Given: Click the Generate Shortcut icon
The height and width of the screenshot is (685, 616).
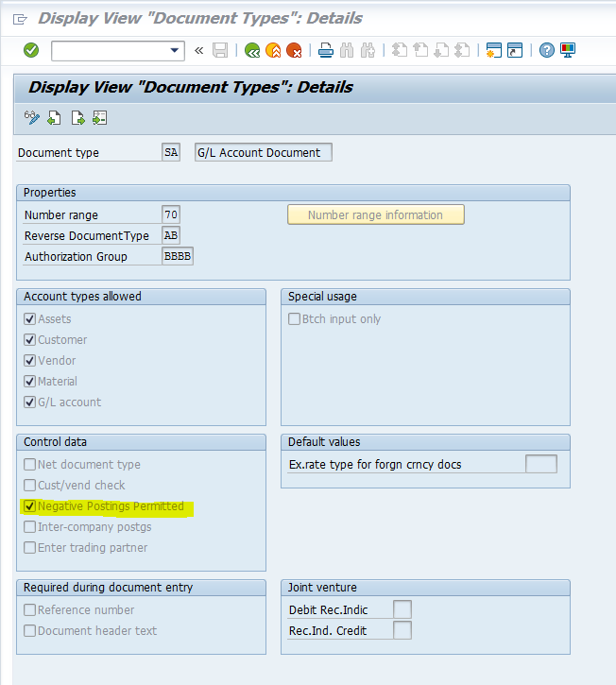Looking at the screenshot, I should point(515,51).
